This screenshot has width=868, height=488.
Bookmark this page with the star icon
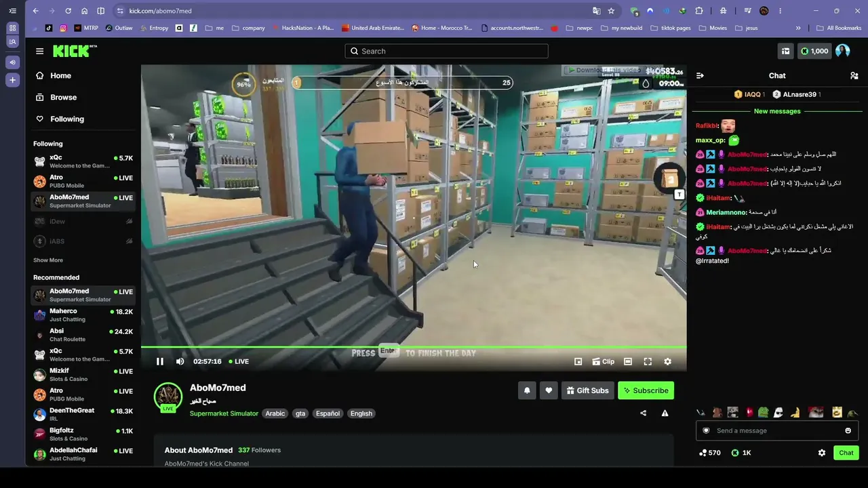pos(611,11)
